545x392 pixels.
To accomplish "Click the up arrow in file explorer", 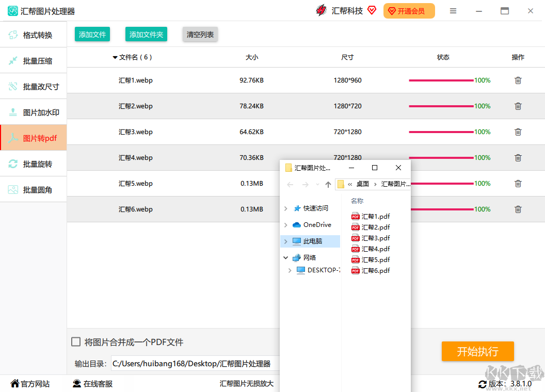I will (x=328, y=185).
